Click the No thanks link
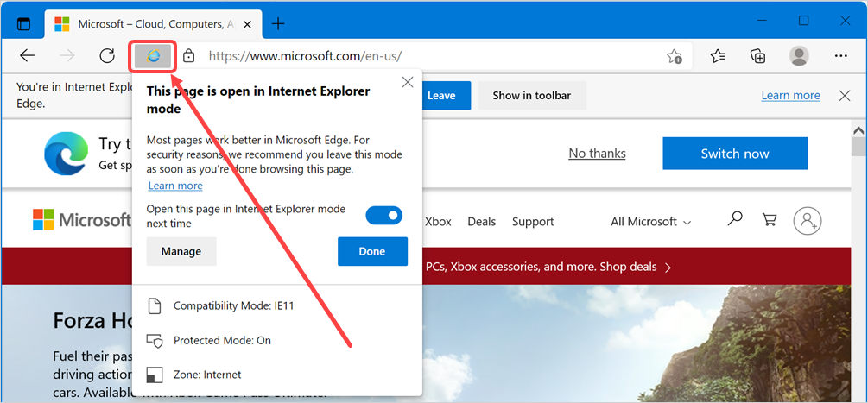The width and height of the screenshot is (868, 403). [597, 154]
